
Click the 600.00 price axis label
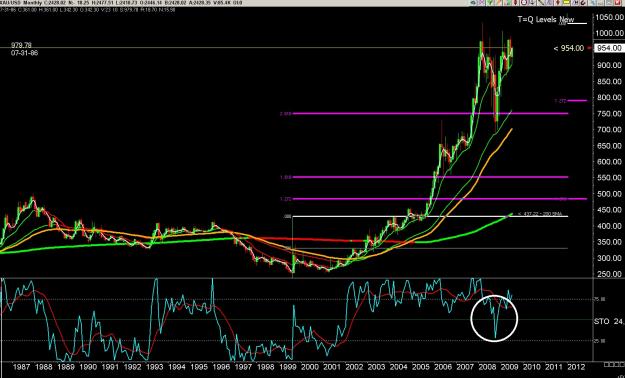[x=610, y=162]
